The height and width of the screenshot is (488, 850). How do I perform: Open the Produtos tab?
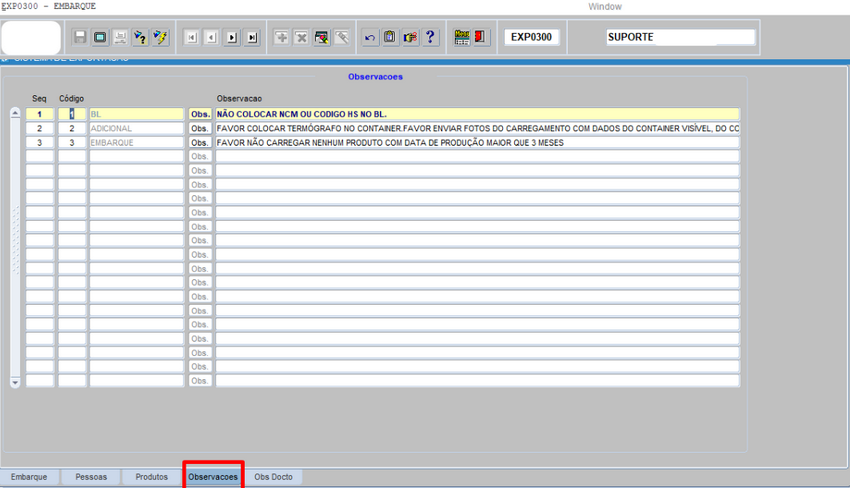(x=152, y=477)
